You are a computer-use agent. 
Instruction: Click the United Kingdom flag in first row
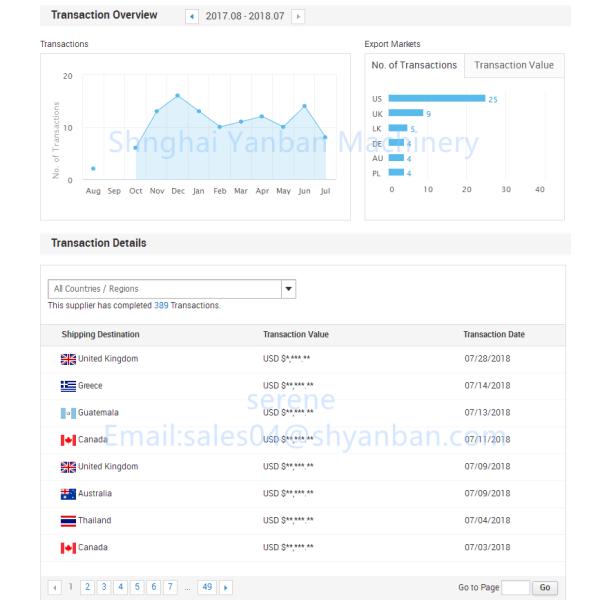pos(68,359)
